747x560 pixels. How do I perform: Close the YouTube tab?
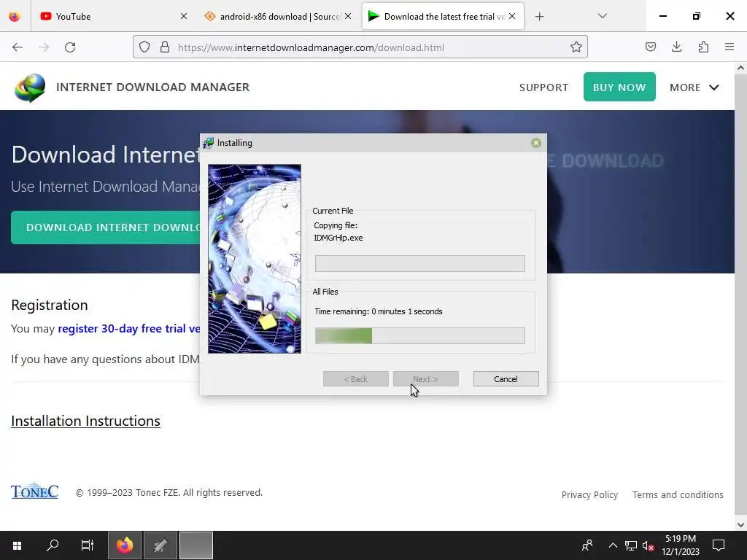point(183,16)
